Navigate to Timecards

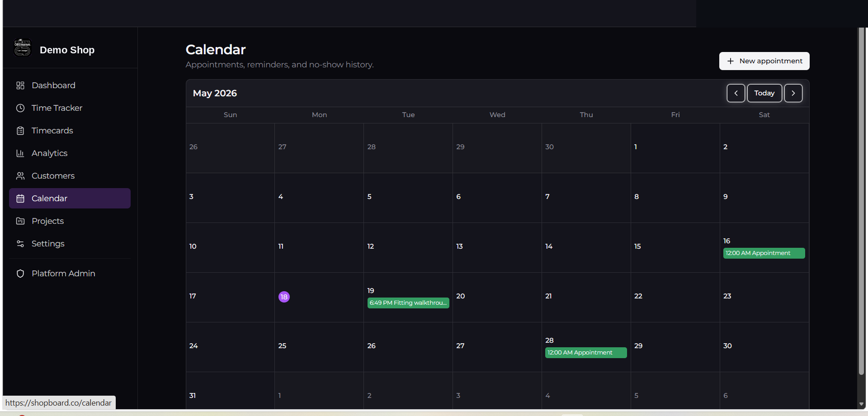(70, 131)
